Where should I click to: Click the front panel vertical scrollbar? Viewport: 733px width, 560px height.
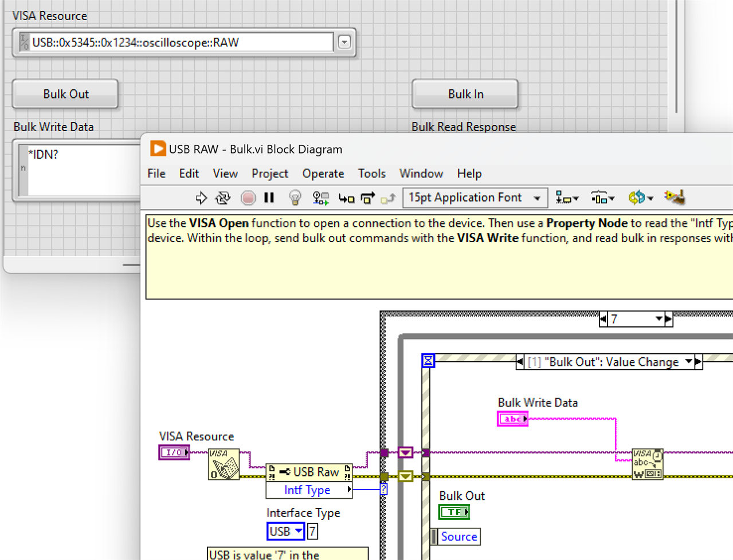click(676, 56)
